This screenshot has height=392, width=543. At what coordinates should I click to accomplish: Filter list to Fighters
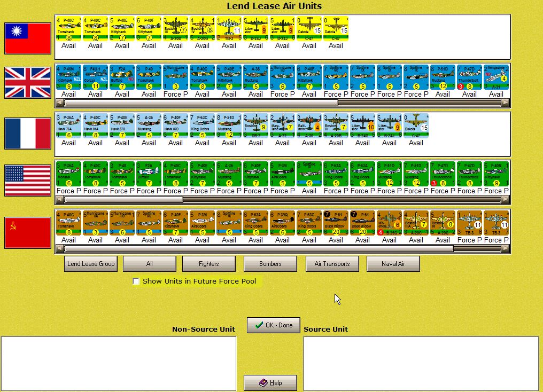(209, 264)
